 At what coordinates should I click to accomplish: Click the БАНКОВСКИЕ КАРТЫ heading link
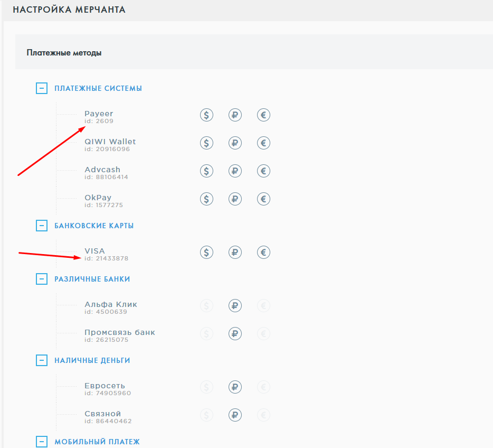click(94, 226)
